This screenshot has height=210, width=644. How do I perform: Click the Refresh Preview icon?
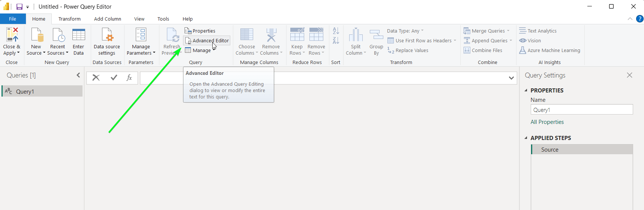pos(172,34)
